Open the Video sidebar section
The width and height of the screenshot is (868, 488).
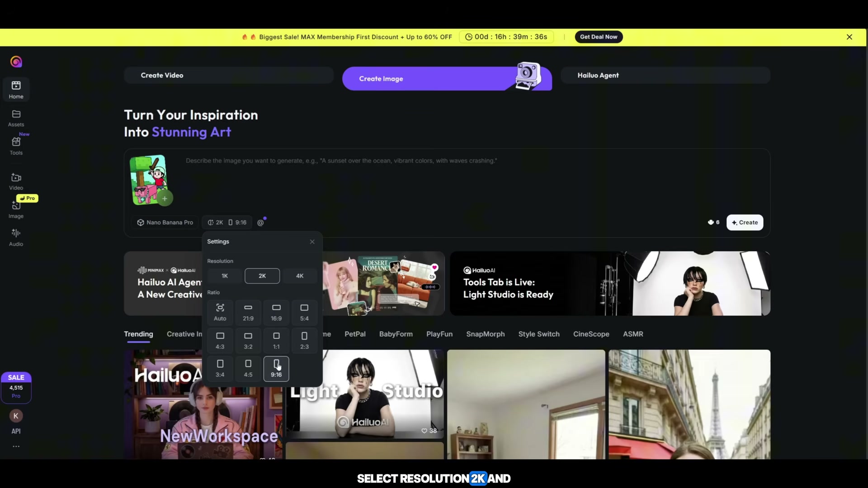[x=16, y=181]
